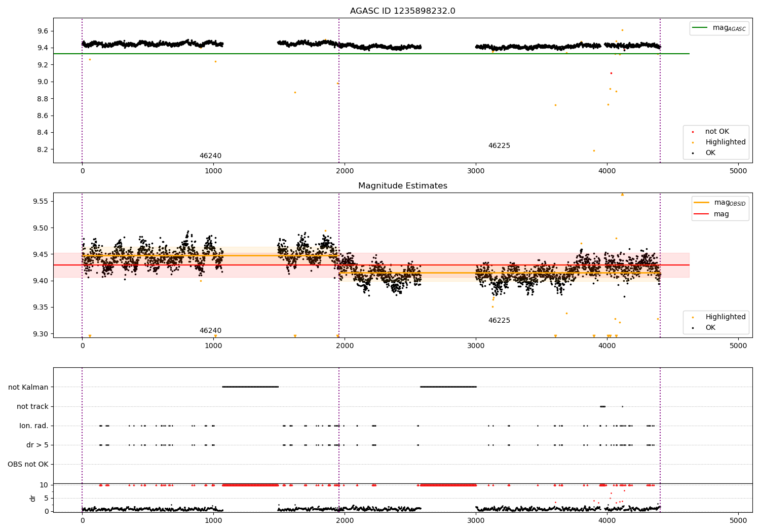The image size is (760, 532).
Task: Click the 'OBS not OK' row label
Action: click(28, 465)
